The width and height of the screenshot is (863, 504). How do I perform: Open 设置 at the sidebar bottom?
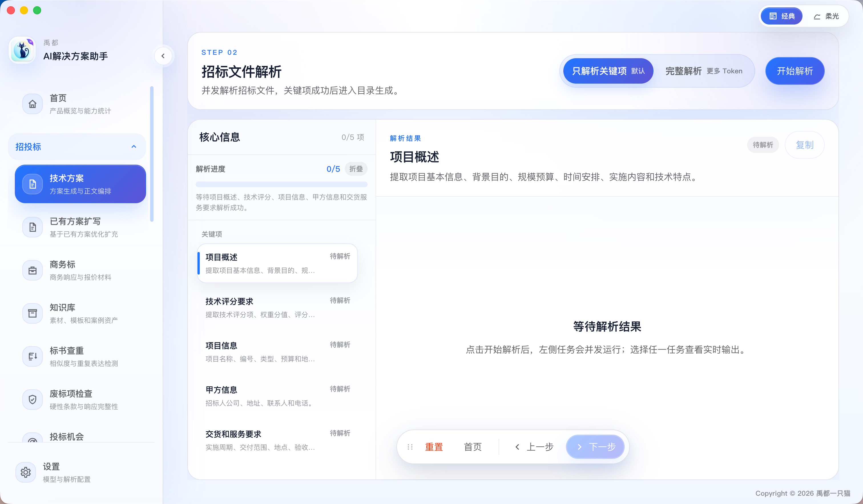pyautogui.click(x=80, y=473)
